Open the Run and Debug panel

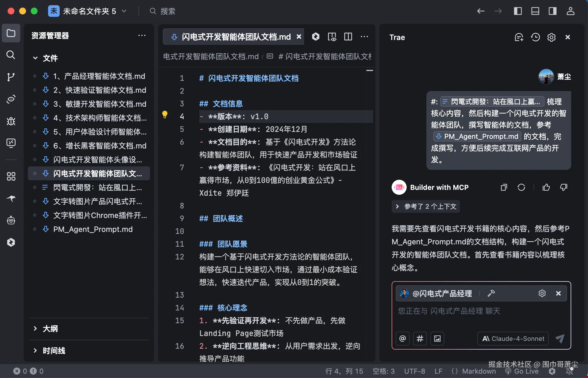(11, 121)
